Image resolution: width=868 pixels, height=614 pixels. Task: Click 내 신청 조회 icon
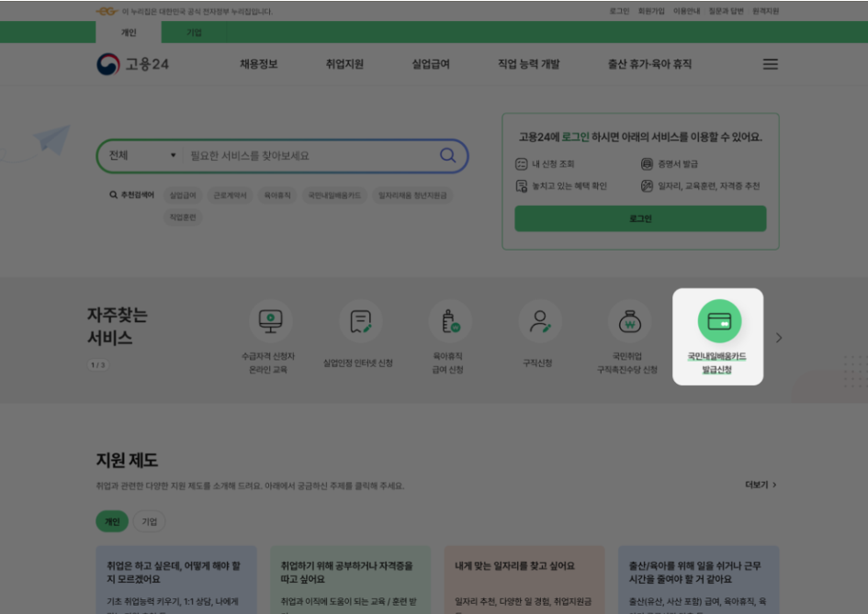pos(521,163)
